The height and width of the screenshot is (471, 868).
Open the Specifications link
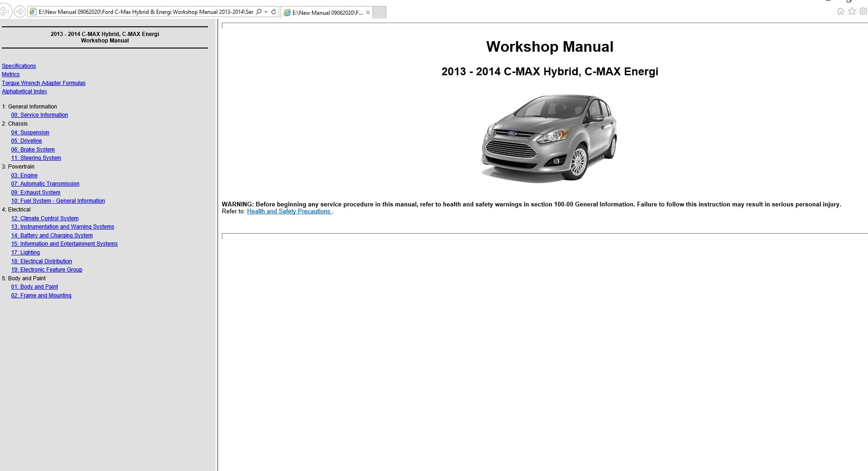(x=19, y=66)
